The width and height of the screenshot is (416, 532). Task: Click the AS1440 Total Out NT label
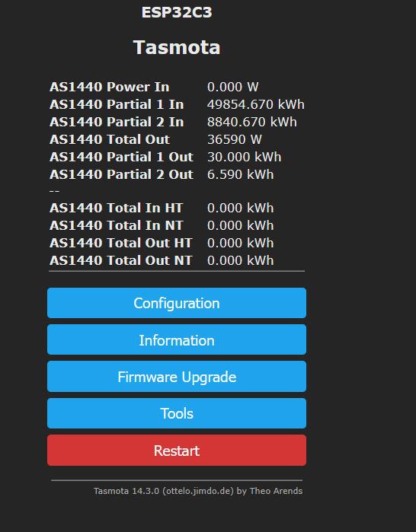(x=121, y=260)
